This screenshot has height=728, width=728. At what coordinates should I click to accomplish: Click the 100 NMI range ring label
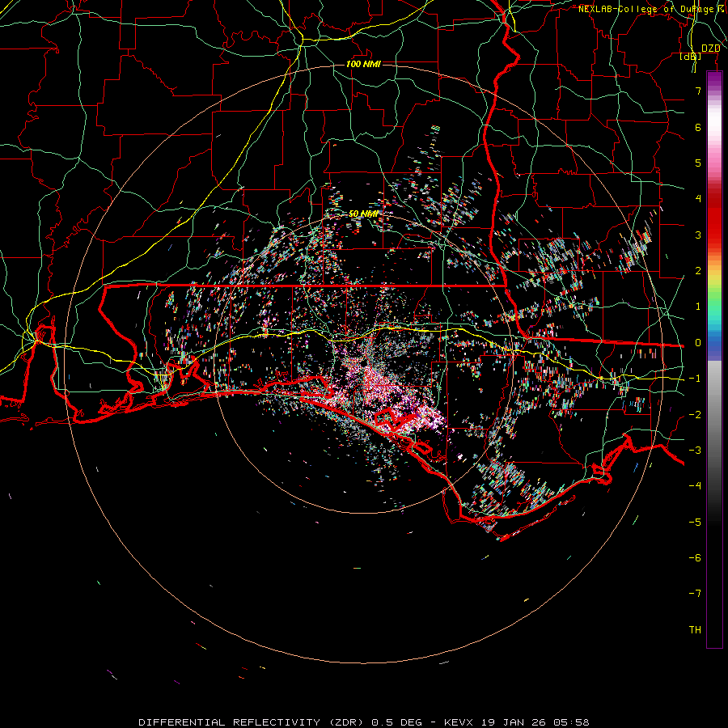363,64
